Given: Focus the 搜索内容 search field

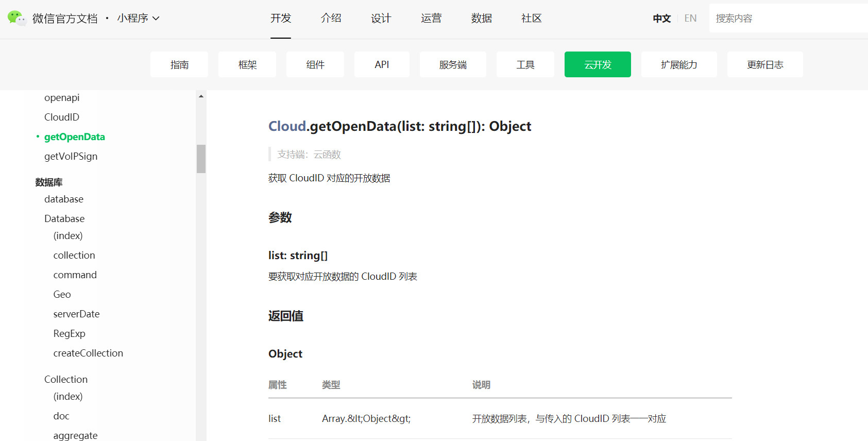Looking at the screenshot, I should tap(788, 18).
